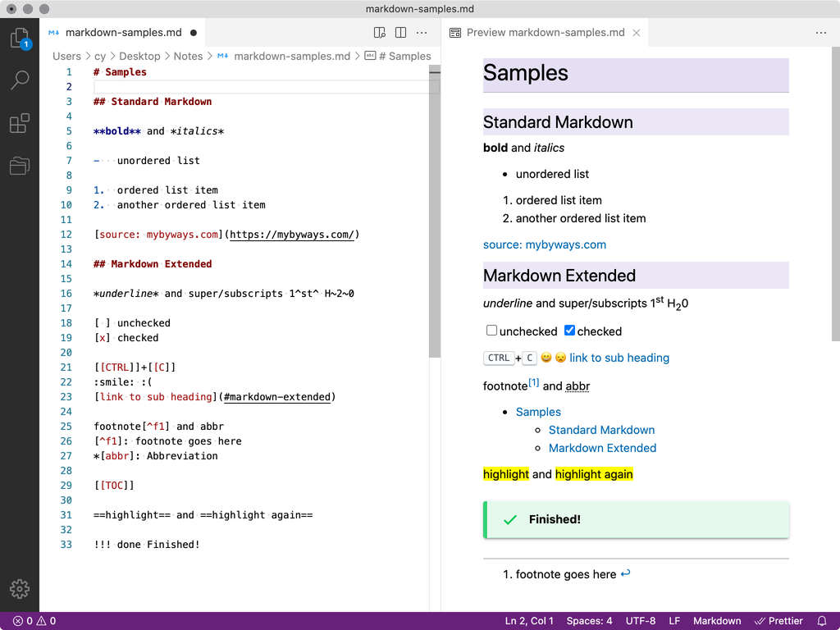The image size is (840, 630).
Task: Click line number 14 in gutter
Action: click(x=66, y=264)
